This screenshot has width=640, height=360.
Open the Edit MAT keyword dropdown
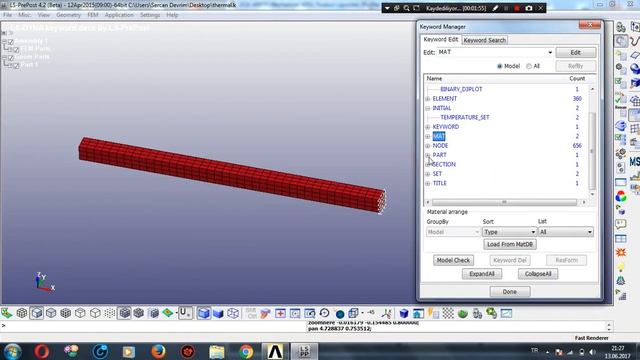550,53
